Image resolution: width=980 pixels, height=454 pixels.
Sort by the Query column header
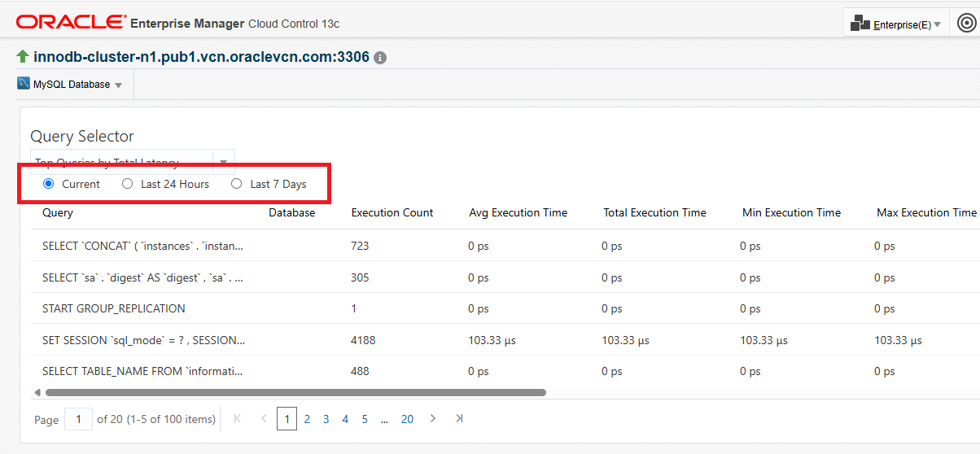[x=58, y=212]
